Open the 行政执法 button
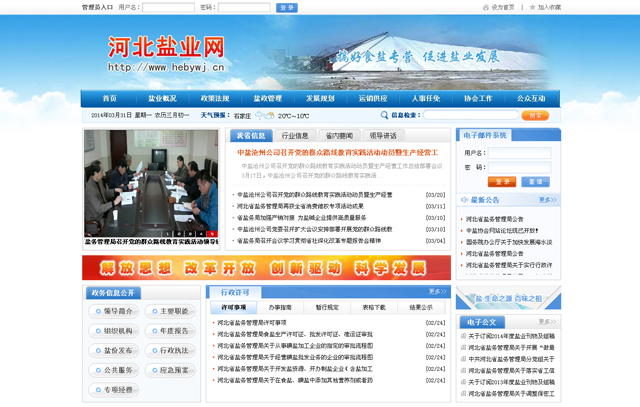This screenshot has width=640, height=407. tap(170, 351)
